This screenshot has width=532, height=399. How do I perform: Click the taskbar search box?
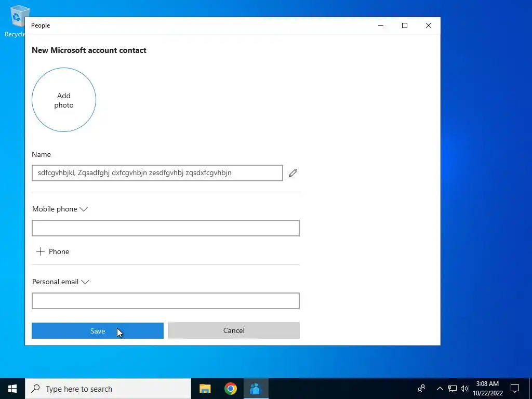tap(108, 389)
